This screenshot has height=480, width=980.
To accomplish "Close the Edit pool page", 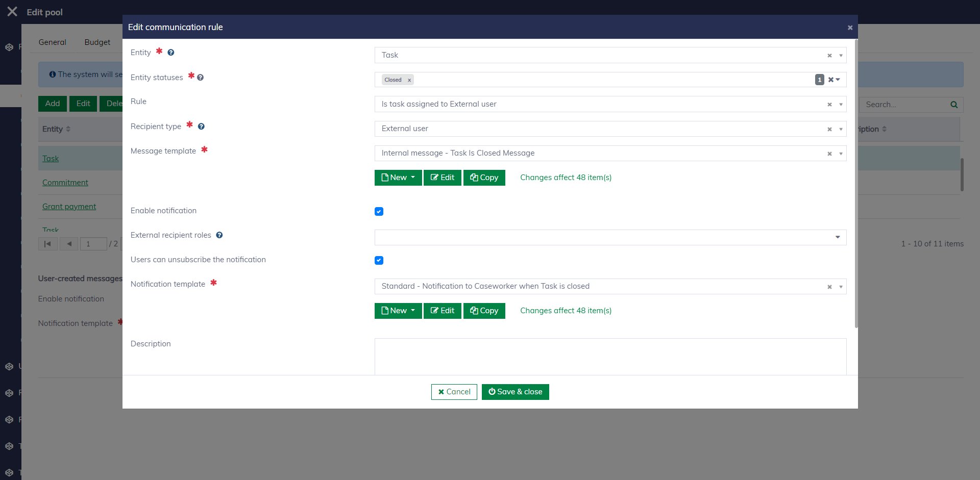I will [12, 12].
